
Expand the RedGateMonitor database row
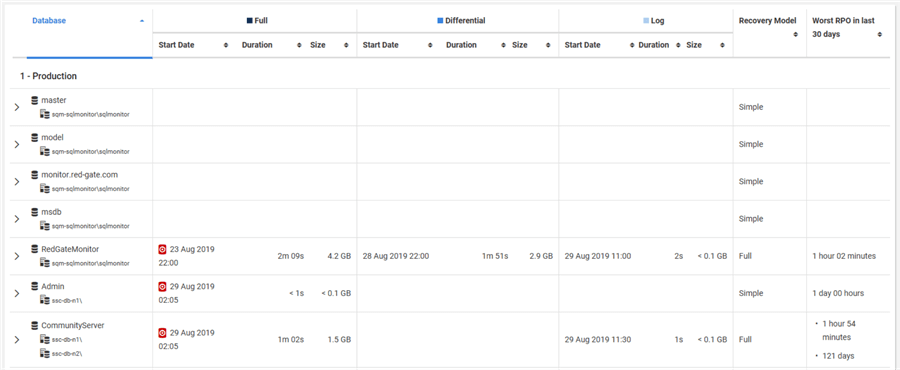pos(17,256)
